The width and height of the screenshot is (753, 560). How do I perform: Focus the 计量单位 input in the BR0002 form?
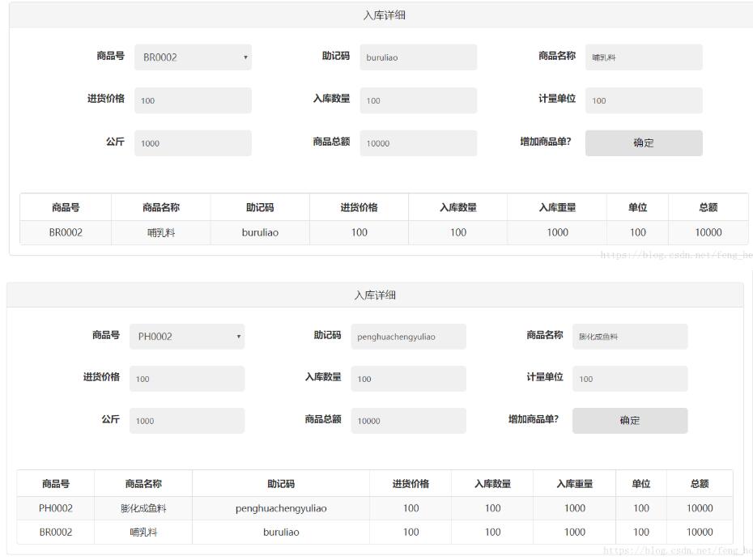coord(644,100)
